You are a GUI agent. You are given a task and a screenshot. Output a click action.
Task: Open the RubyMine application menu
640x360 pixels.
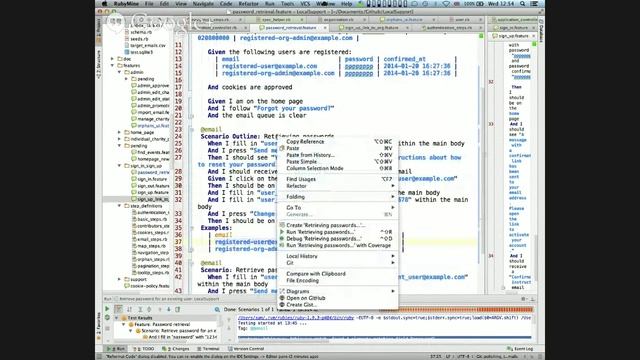coord(126,4)
